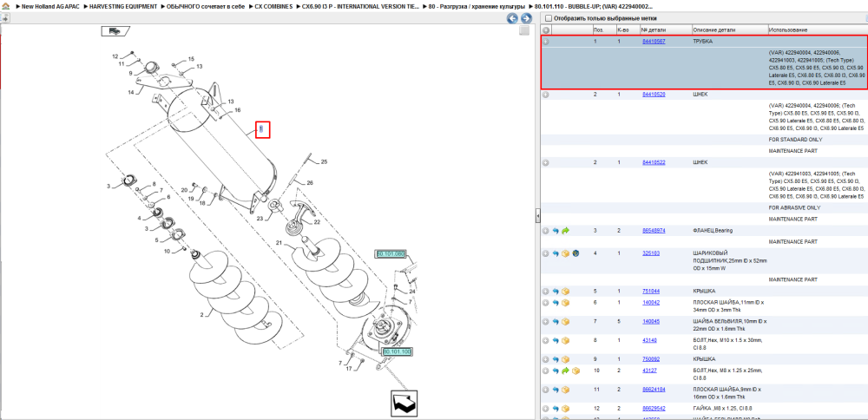868x420 pixels.
Task: Click the vehicle icon above the diagram
Action: [x=115, y=31]
